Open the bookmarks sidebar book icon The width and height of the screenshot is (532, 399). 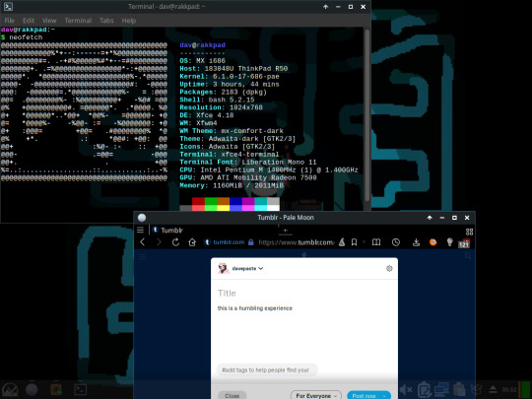[376, 242]
